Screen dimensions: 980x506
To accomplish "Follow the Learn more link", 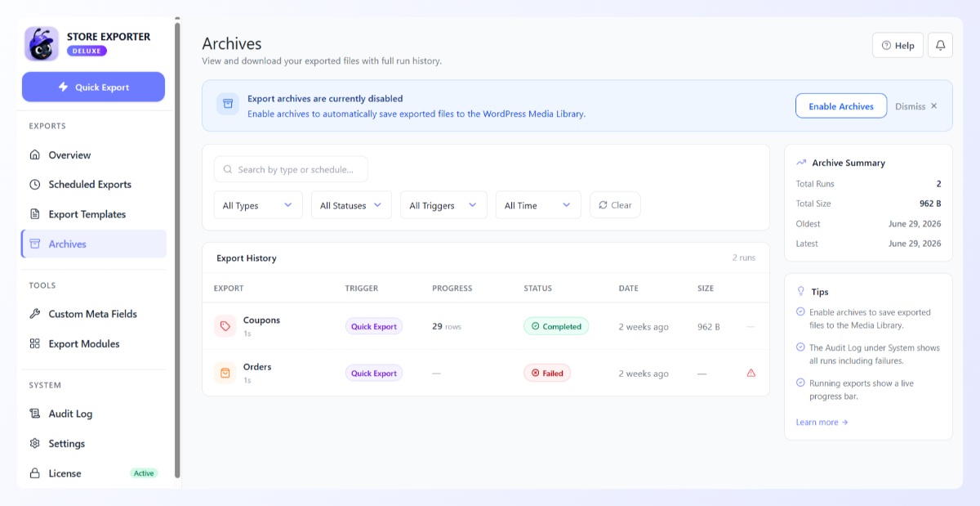I will click(822, 423).
